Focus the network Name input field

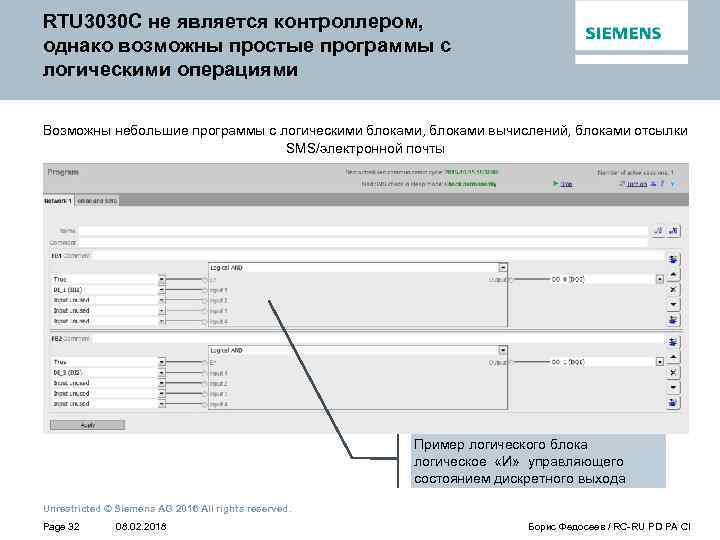[x=363, y=231]
